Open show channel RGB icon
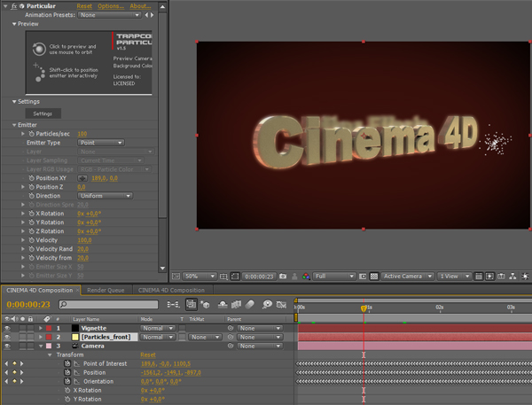The width and height of the screenshot is (532, 405). click(306, 276)
